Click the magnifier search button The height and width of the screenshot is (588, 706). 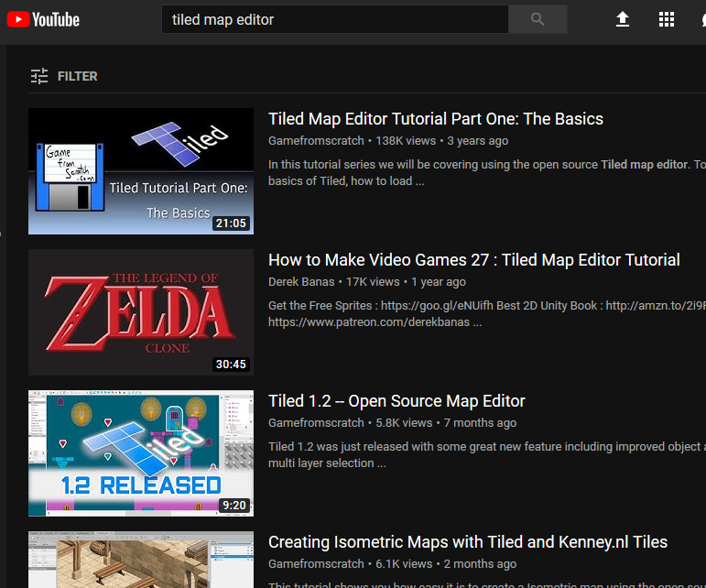tap(538, 19)
